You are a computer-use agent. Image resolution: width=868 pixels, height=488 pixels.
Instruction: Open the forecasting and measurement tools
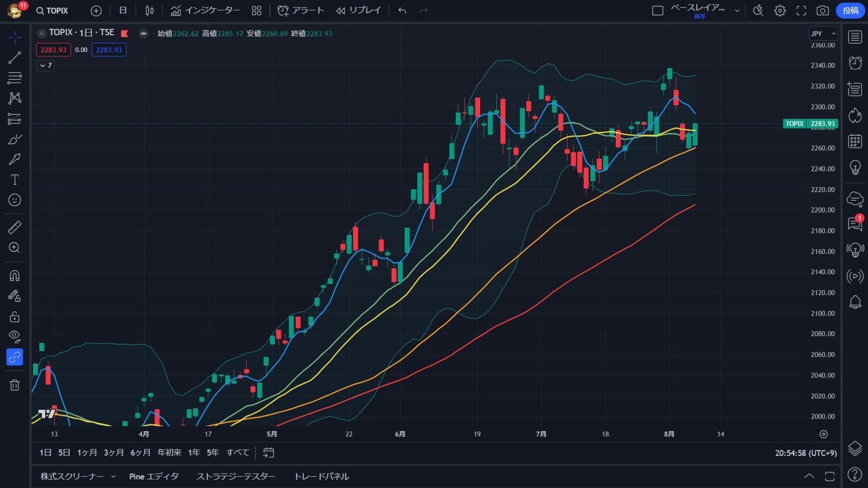point(15,119)
